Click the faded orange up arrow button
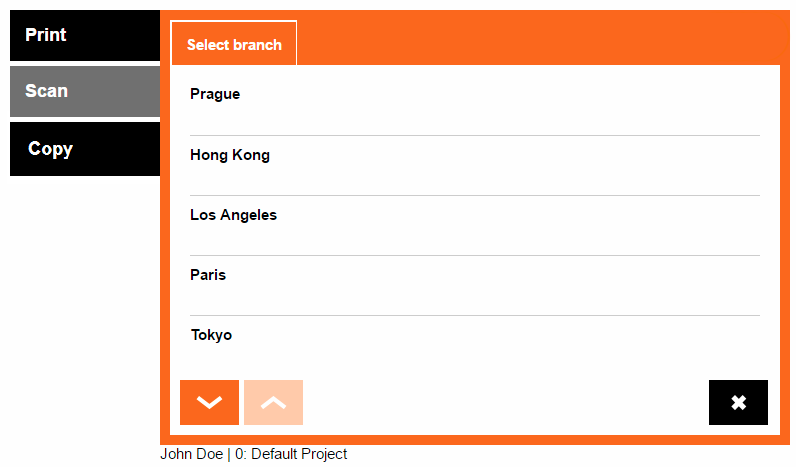 click(273, 402)
